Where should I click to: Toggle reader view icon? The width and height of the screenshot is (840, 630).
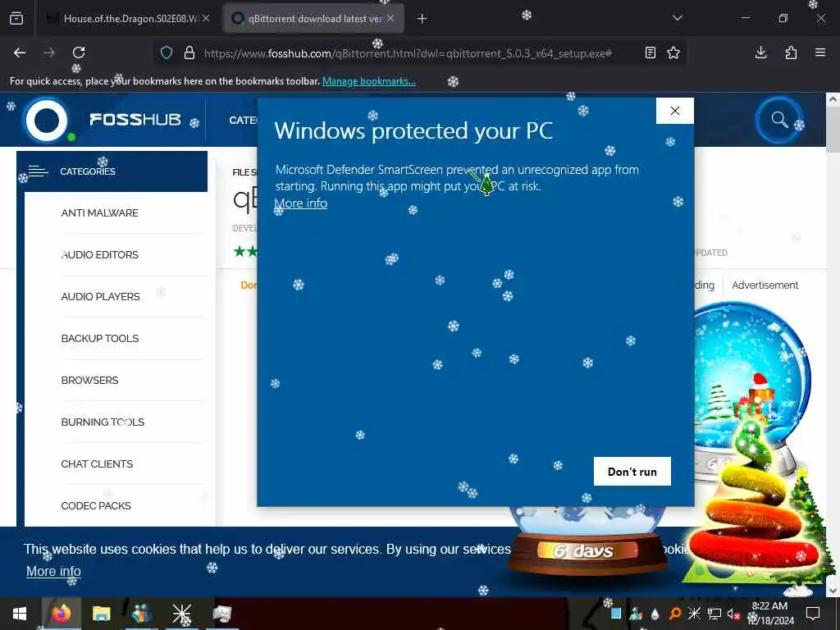coord(650,52)
